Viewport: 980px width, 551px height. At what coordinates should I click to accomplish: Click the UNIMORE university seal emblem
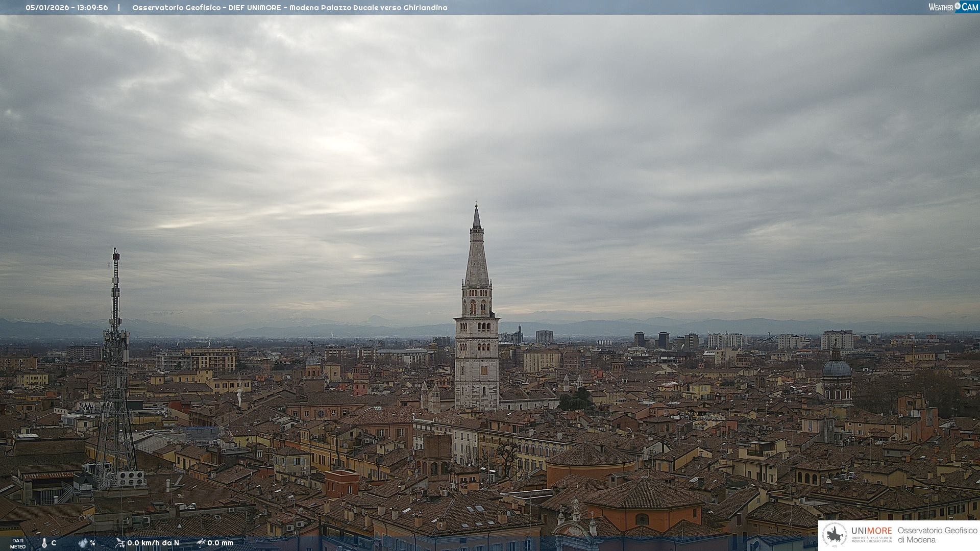(x=835, y=535)
